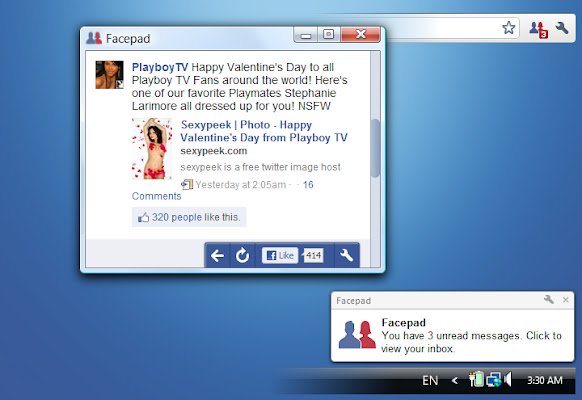Click the thumbs-up icon beside 320 people
Image resolution: width=582 pixels, height=400 pixels.
coord(143,217)
